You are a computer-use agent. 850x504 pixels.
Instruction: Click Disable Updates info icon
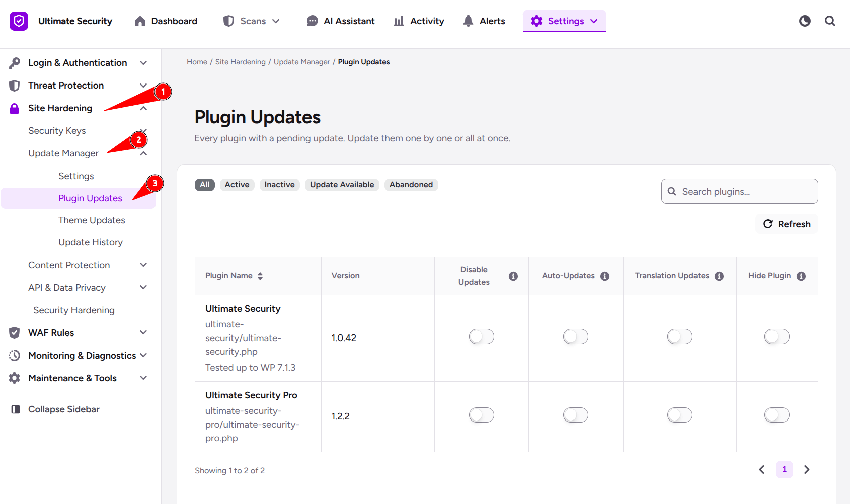point(513,276)
